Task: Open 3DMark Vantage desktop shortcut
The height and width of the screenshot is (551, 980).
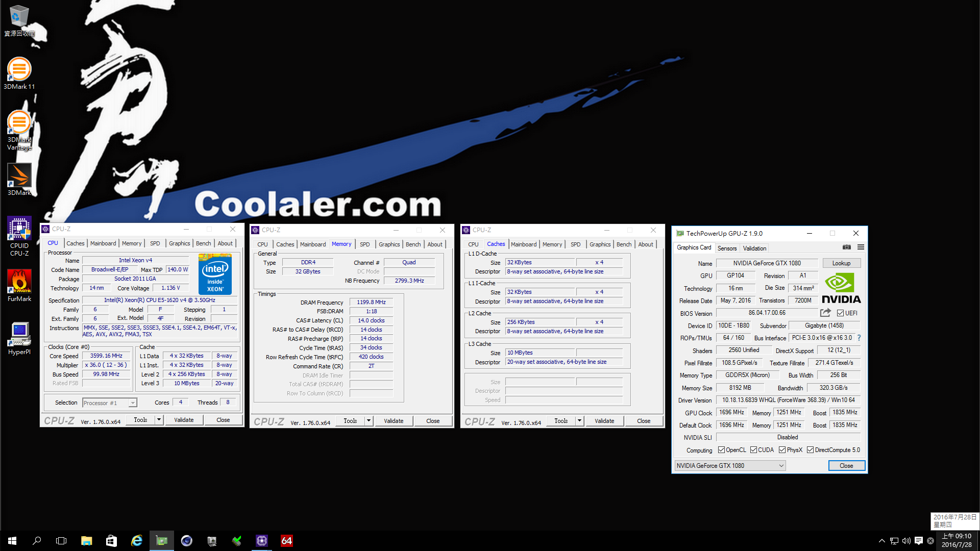Action: pos(19,130)
